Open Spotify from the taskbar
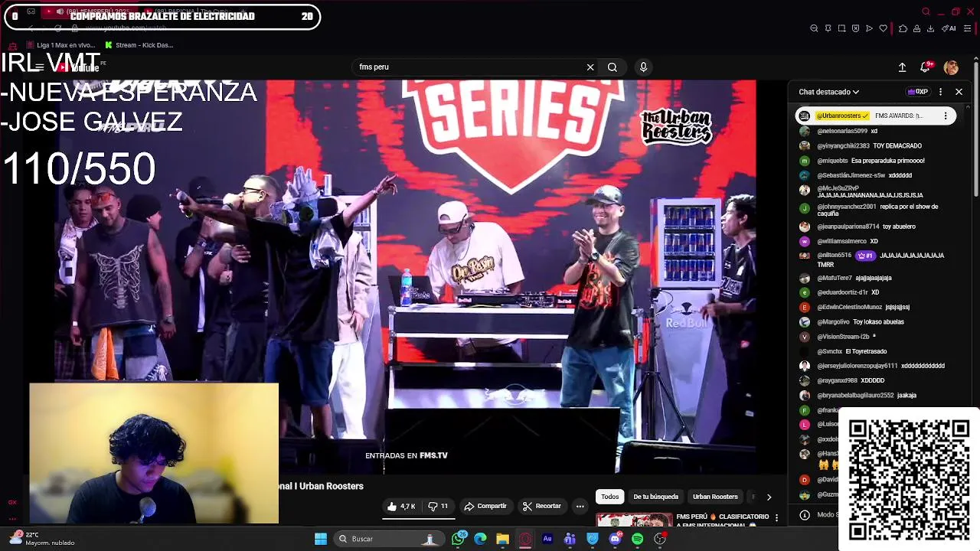Viewport: 980px width, 551px height. click(637, 539)
